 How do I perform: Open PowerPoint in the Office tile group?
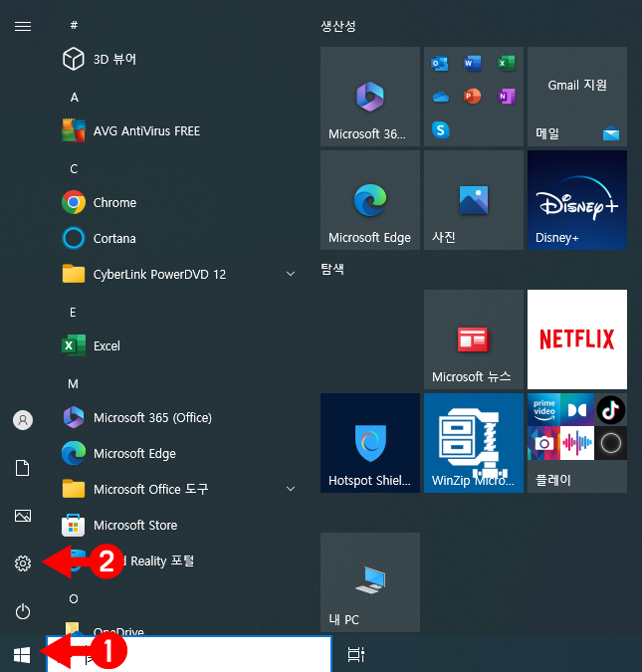coord(472,97)
